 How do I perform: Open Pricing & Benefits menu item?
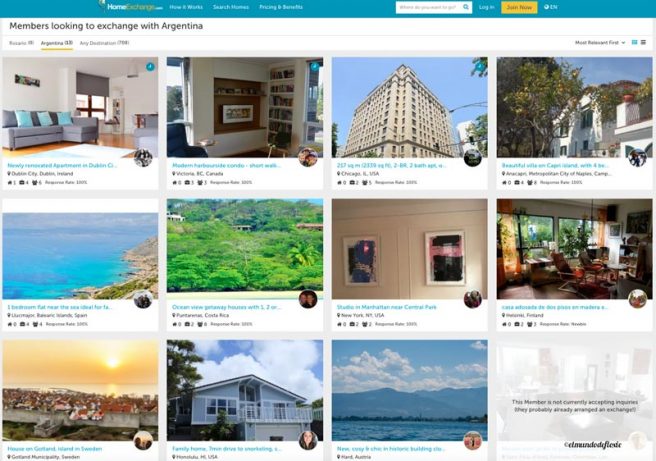(x=281, y=7)
